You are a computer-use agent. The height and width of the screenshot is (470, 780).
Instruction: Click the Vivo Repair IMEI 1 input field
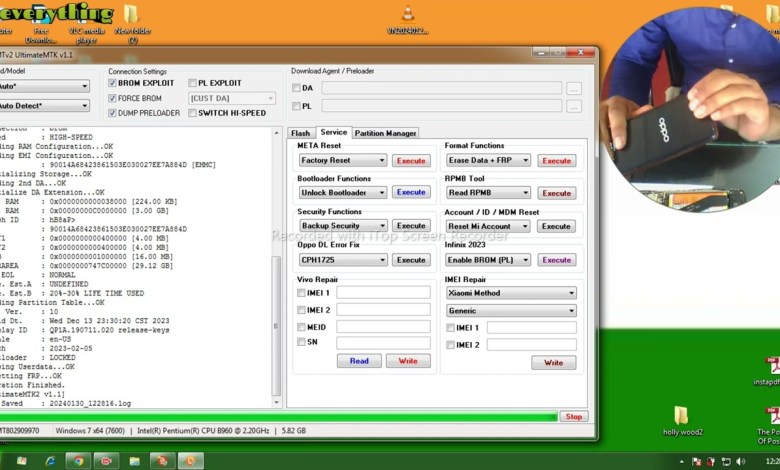tap(384, 292)
